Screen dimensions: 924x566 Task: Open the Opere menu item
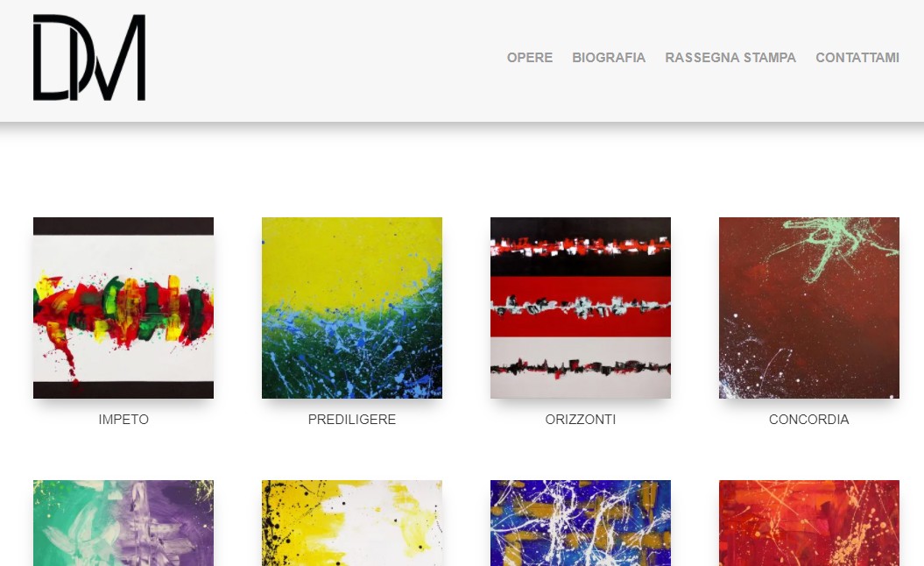530,58
